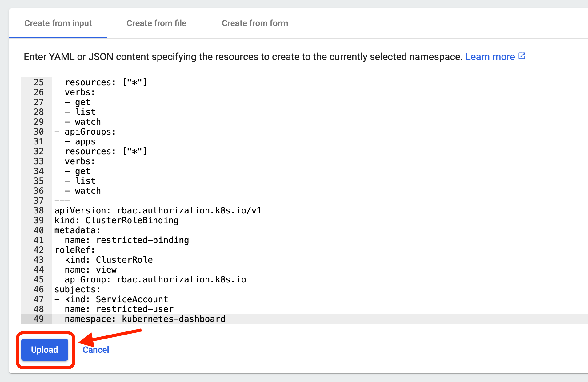
Task: Click 'verbs:' on line 26
Action: pyautogui.click(x=80, y=92)
